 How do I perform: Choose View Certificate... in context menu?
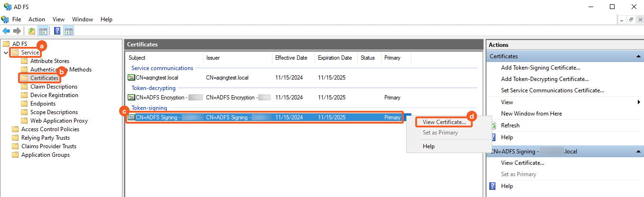(445, 122)
